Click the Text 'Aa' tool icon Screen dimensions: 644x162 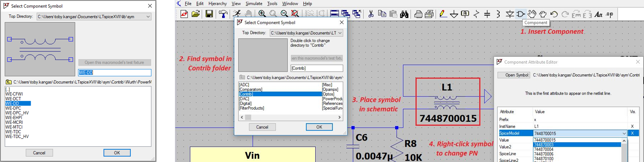coord(599,14)
